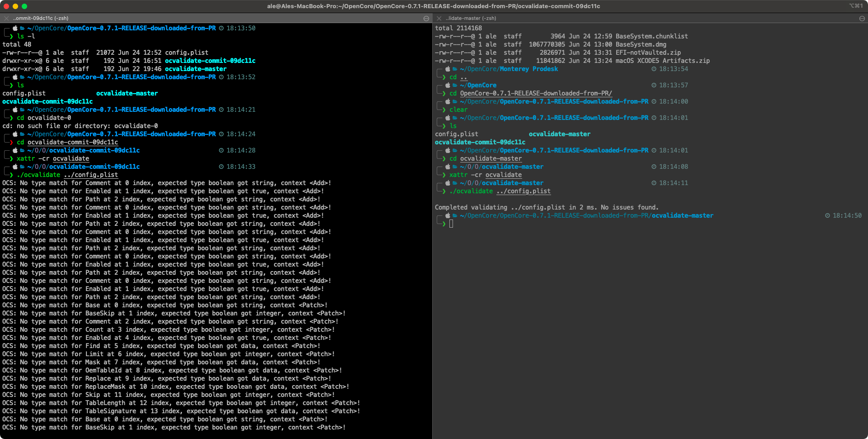
Task: Open the ocvalidate-master link in the right pane
Action: click(x=491, y=158)
